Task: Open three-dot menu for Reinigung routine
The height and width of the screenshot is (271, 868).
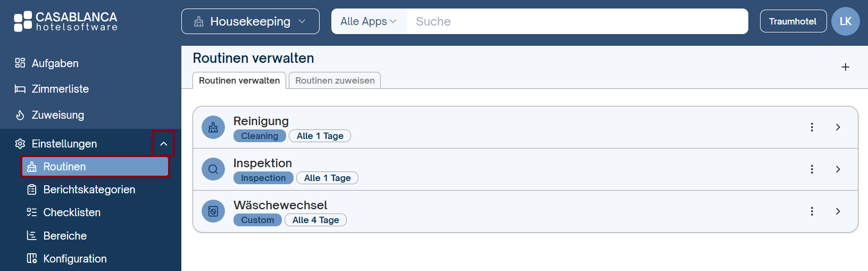Action: pyautogui.click(x=812, y=127)
